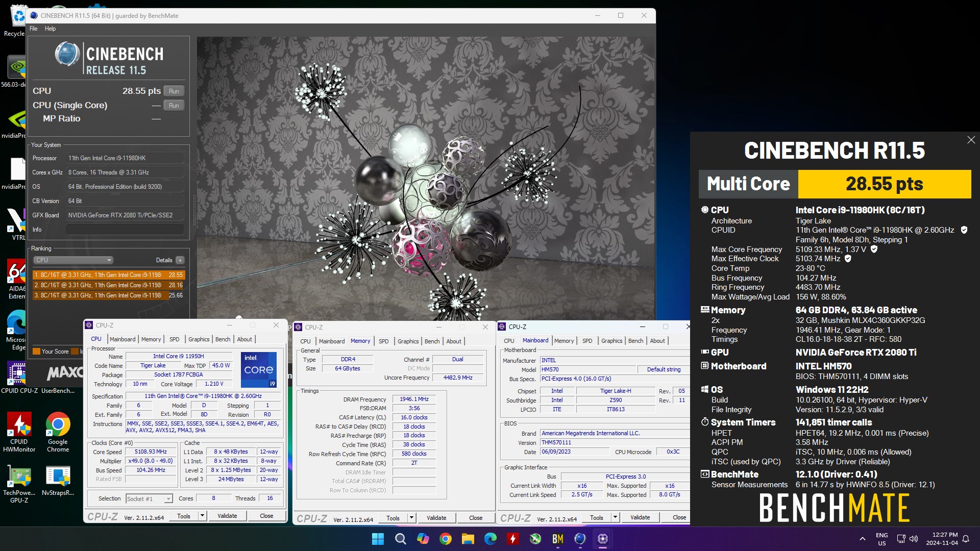Click verified shield beside Max Effective Clock
The image size is (980, 551).
tap(848, 259)
